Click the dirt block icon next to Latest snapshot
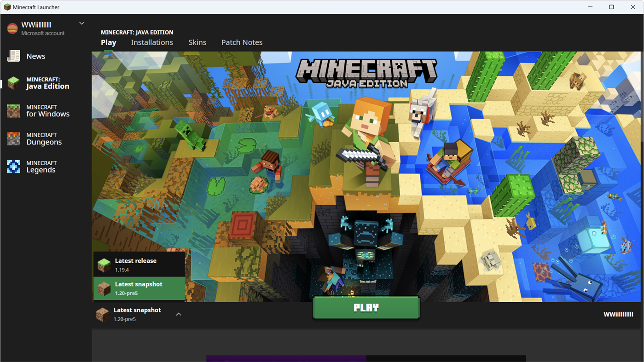Viewport: 644px width, 362px height. [x=102, y=314]
